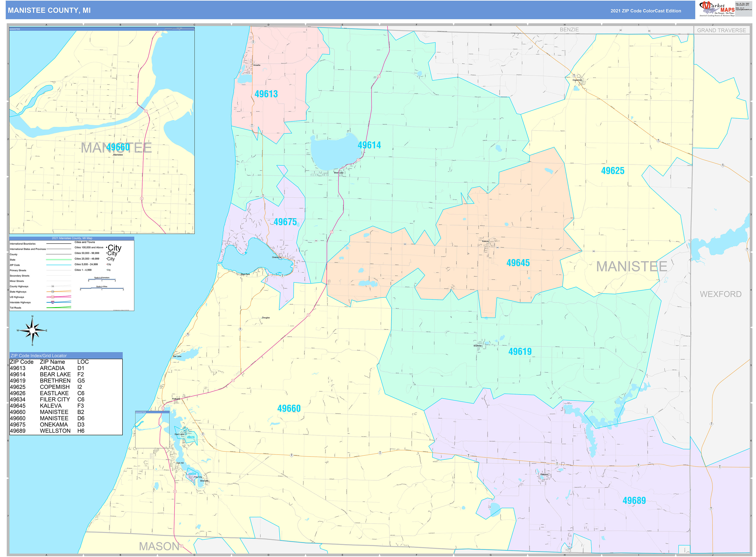Select the 49613 ZIP code label
The height and width of the screenshot is (557, 756).
pos(266,94)
